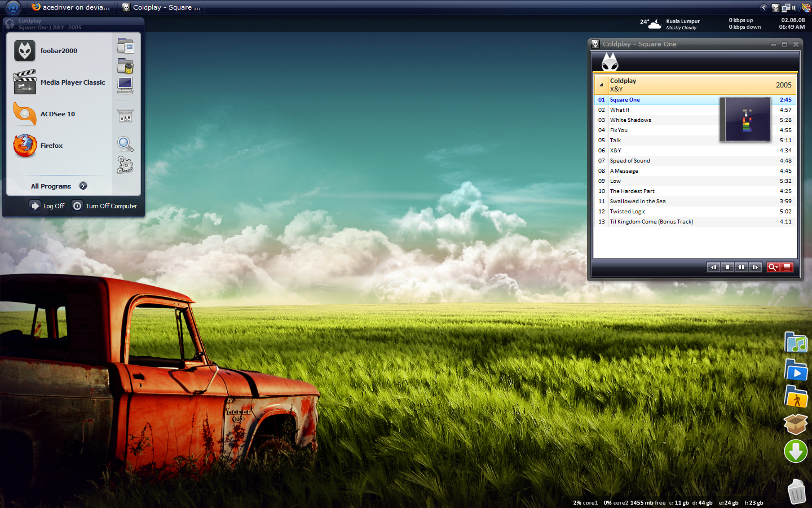This screenshot has height=508, width=812.
Task: Click the 0 kbps up reading
Action: (740, 20)
